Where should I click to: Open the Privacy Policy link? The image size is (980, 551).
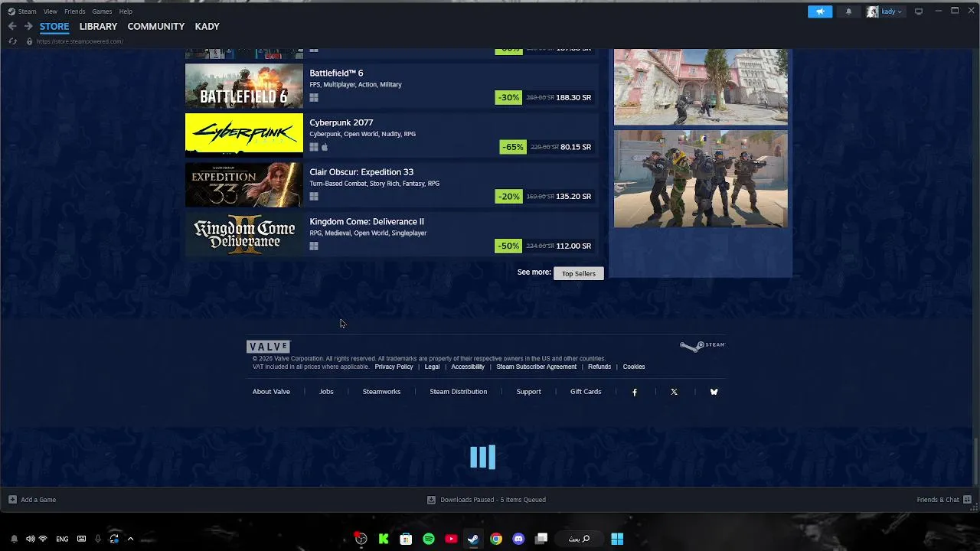pos(394,367)
